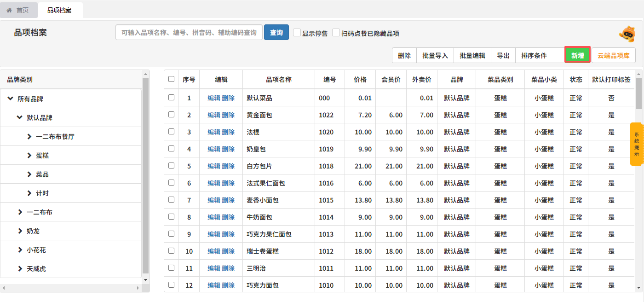Click the table vertical scrollbar thumb
The height and width of the screenshot is (302, 644).
(x=638, y=93)
